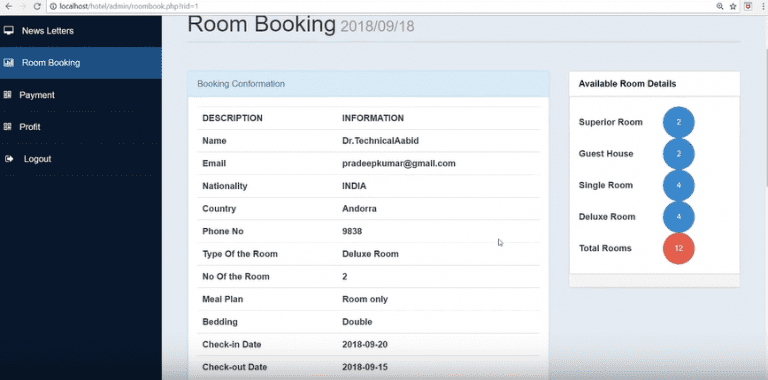
Task: Click the Logout arrow icon
Action: 8,159
